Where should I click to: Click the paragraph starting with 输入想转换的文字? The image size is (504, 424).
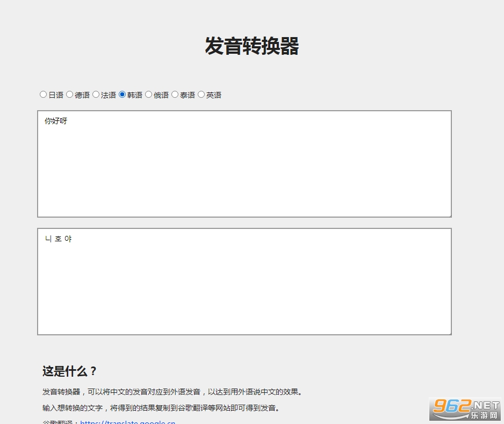(161, 408)
